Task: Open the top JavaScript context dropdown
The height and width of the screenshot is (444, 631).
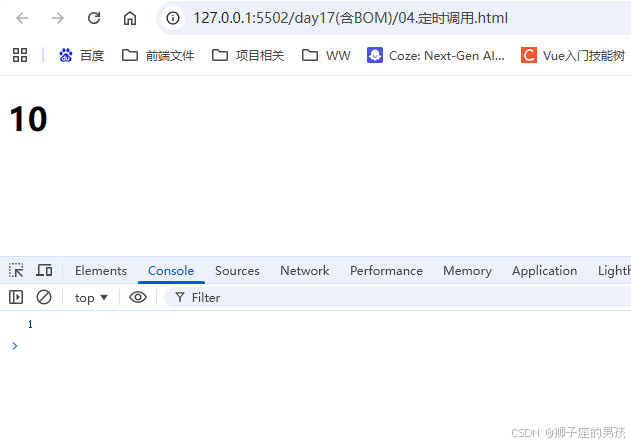Action: coord(91,298)
